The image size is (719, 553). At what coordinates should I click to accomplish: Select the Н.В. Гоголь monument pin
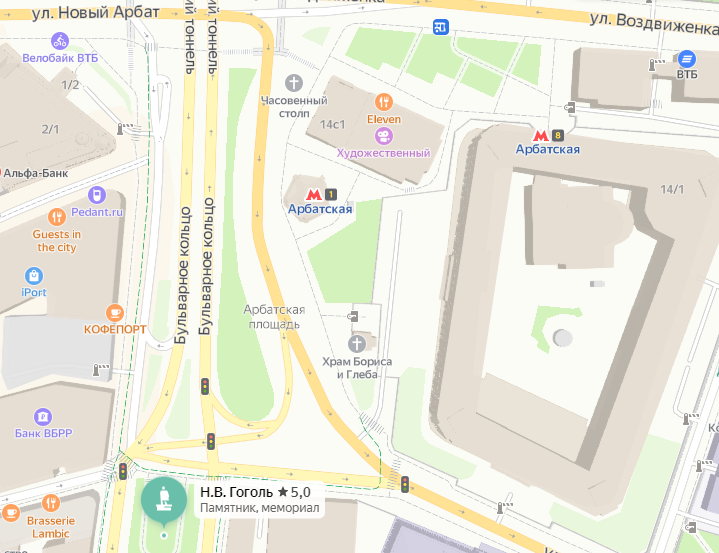click(x=164, y=503)
